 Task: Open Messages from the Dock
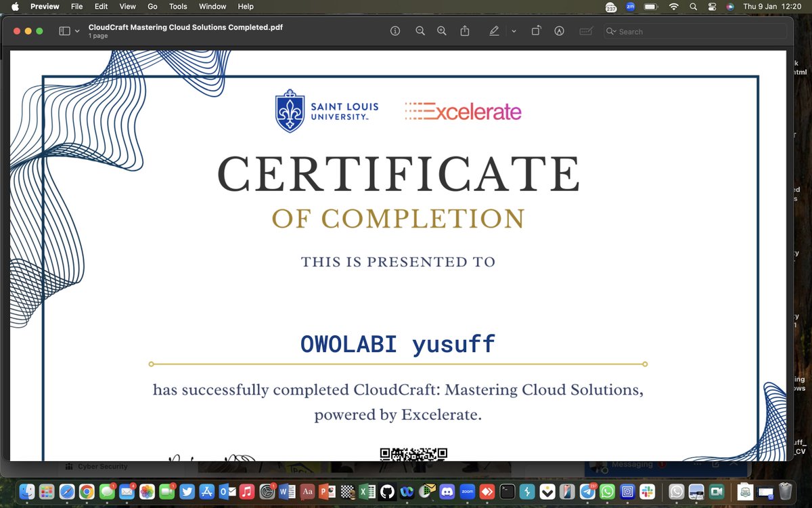[x=107, y=492]
